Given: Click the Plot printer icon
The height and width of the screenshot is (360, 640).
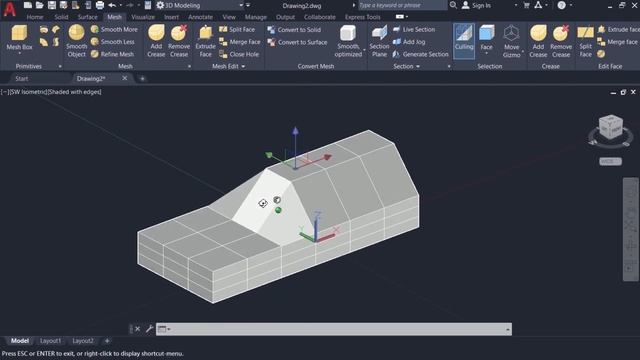Looking at the screenshot, I should (100, 5).
